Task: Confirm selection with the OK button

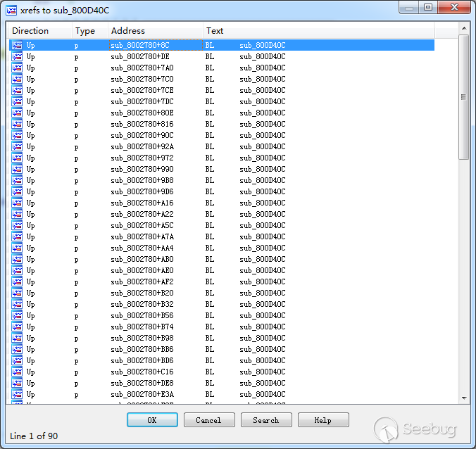Action: tap(152, 420)
